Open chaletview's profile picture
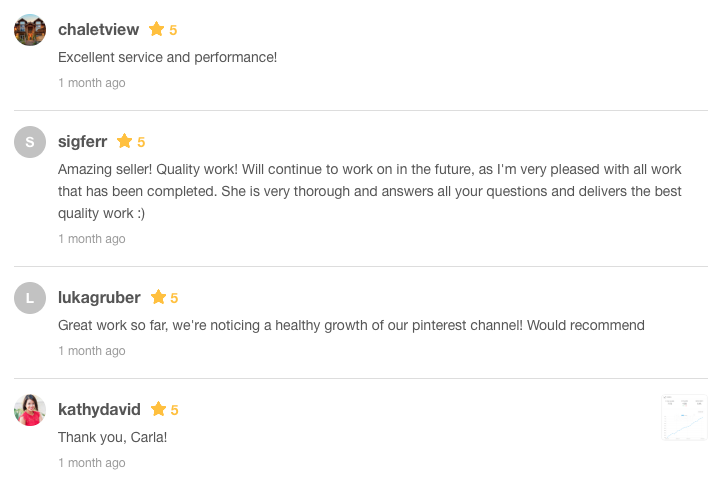The image size is (721, 485). (30, 30)
